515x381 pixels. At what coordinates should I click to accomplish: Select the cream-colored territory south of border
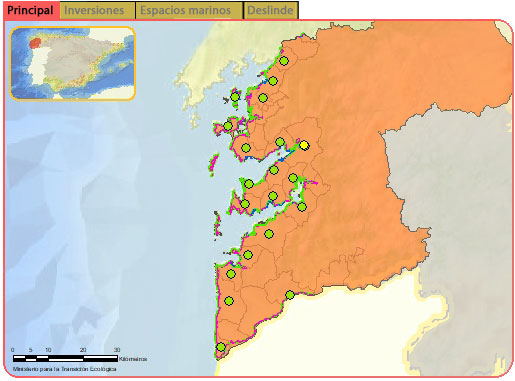(x=333, y=333)
